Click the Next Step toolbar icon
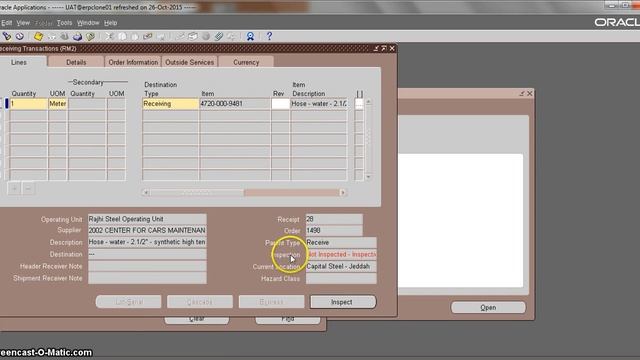The image size is (640, 360). pyautogui.click(x=51, y=36)
